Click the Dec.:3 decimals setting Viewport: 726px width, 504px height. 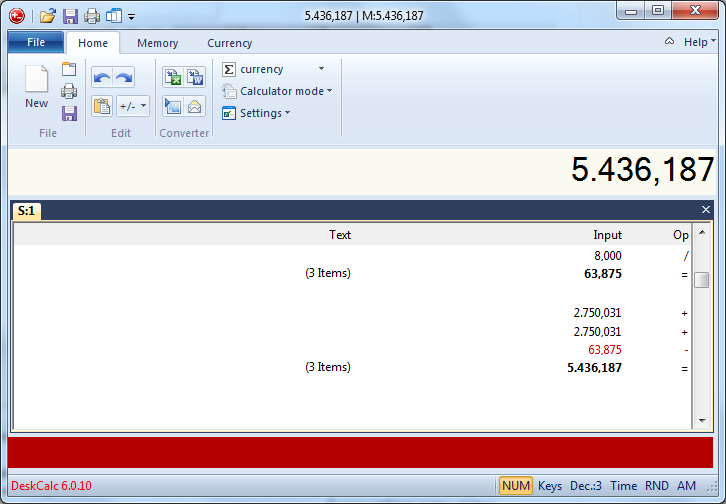click(x=586, y=486)
